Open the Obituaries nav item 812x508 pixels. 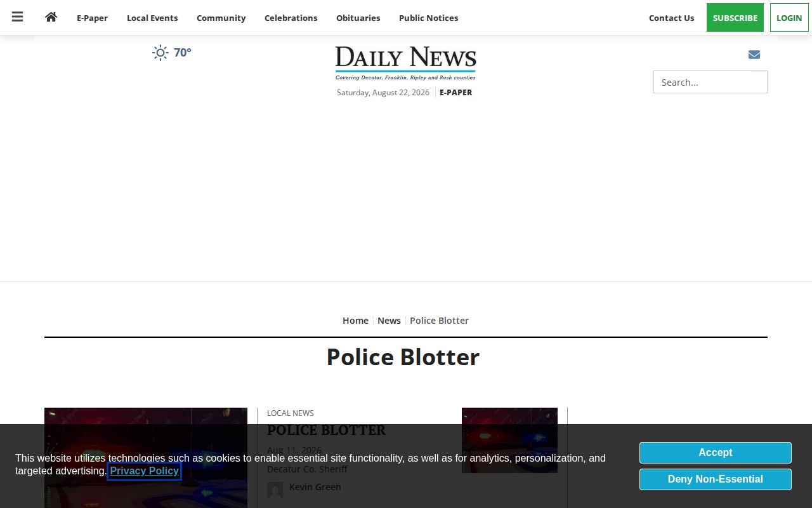click(x=358, y=18)
